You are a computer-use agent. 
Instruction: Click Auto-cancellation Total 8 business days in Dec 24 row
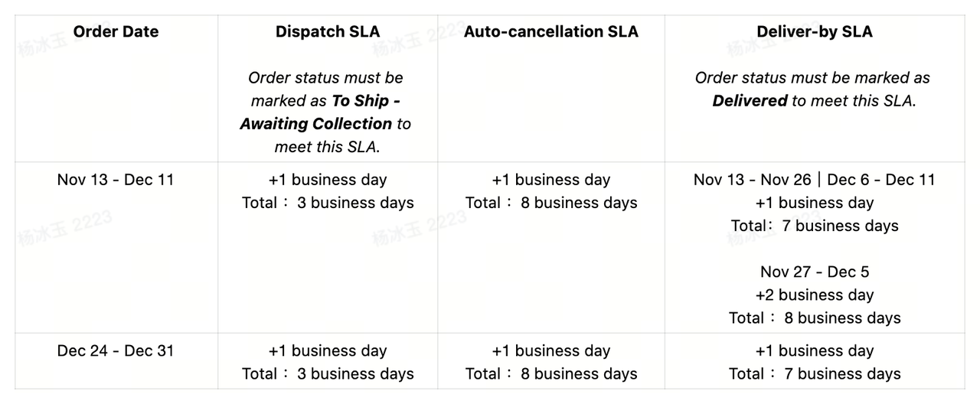pos(551,374)
